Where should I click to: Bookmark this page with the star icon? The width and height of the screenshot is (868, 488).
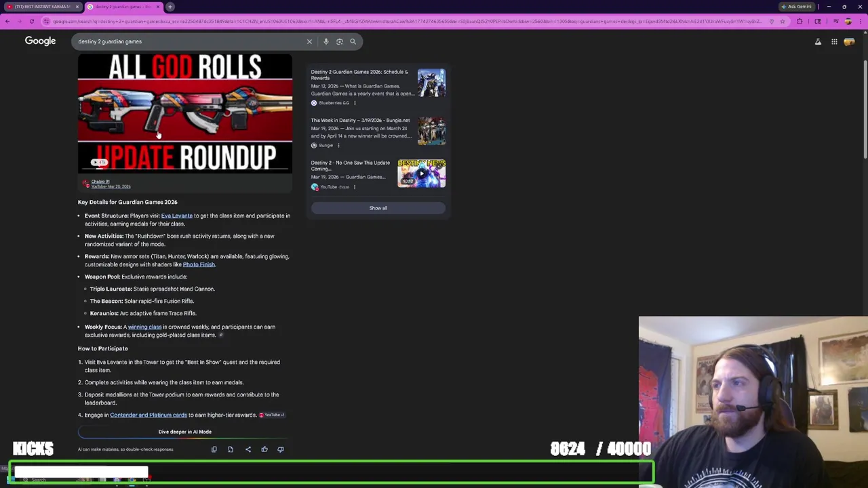pyautogui.click(x=783, y=21)
